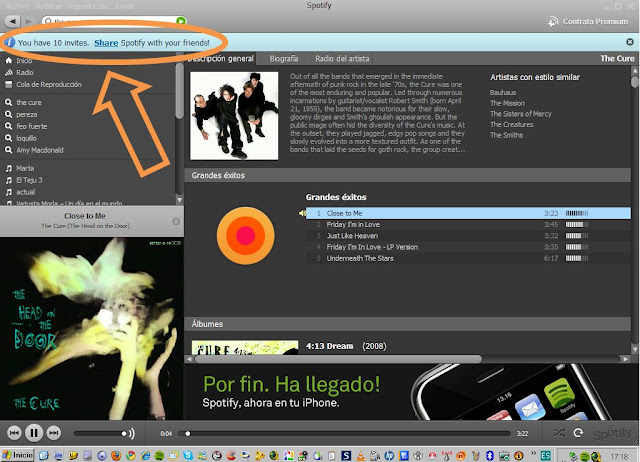Click the orange Grandes éxitos cover art

pos(245,235)
